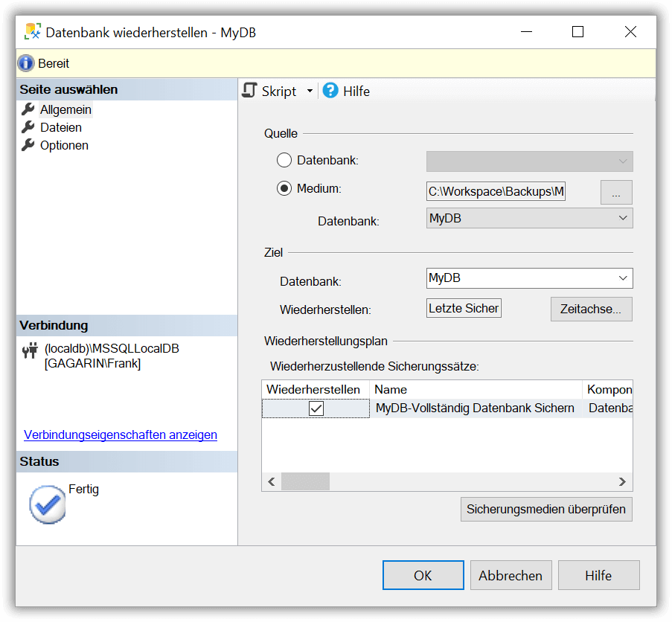Click the wrench icon next to Allgemein
The width and height of the screenshot is (672, 622).
click(28, 109)
